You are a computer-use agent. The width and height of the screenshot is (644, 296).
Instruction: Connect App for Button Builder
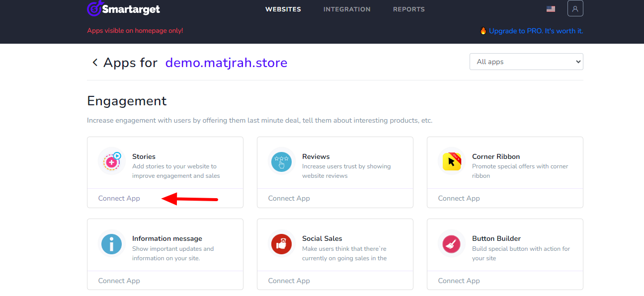pyautogui.click(x=459, y=281)
